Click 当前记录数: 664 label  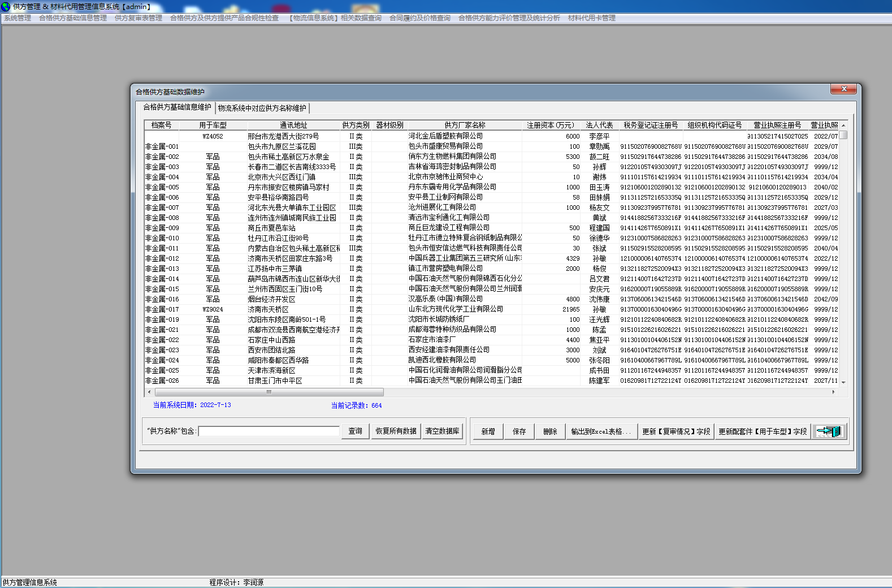point(356,405)
